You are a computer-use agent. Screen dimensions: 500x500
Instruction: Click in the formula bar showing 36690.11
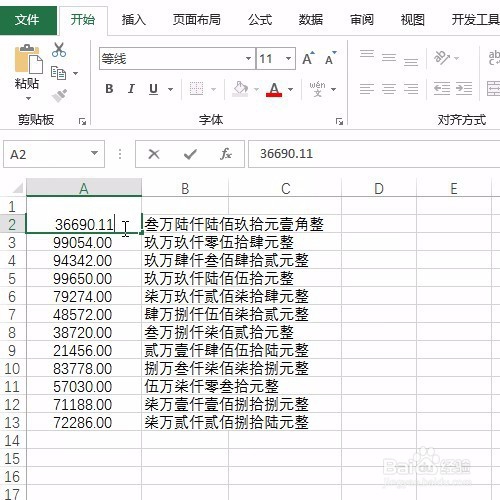tap(374, 154)
